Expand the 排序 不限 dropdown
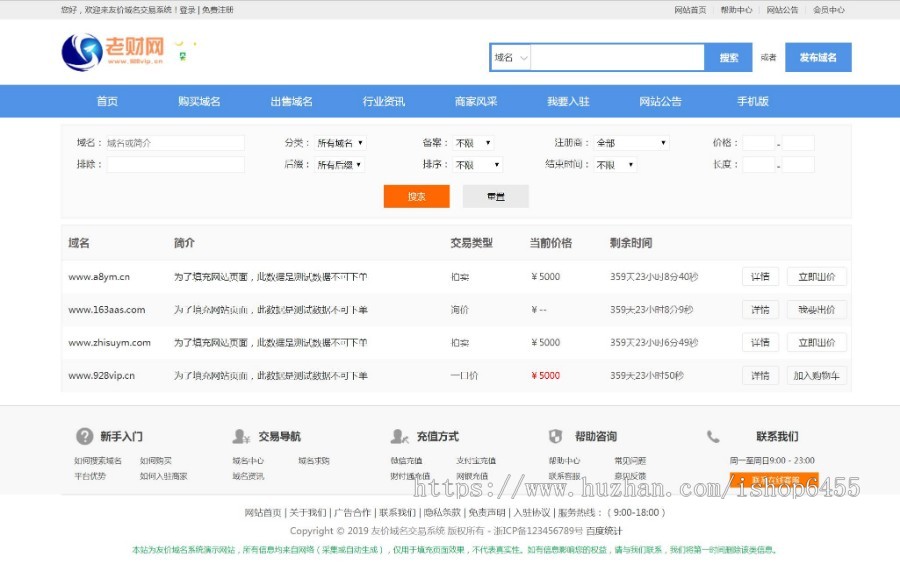Screen dimensions: 900x571 pyautogui.click(x=476, y=165)
